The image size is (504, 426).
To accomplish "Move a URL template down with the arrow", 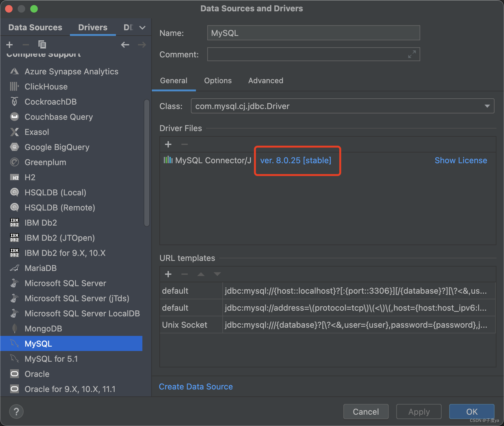I will point(217,274).
